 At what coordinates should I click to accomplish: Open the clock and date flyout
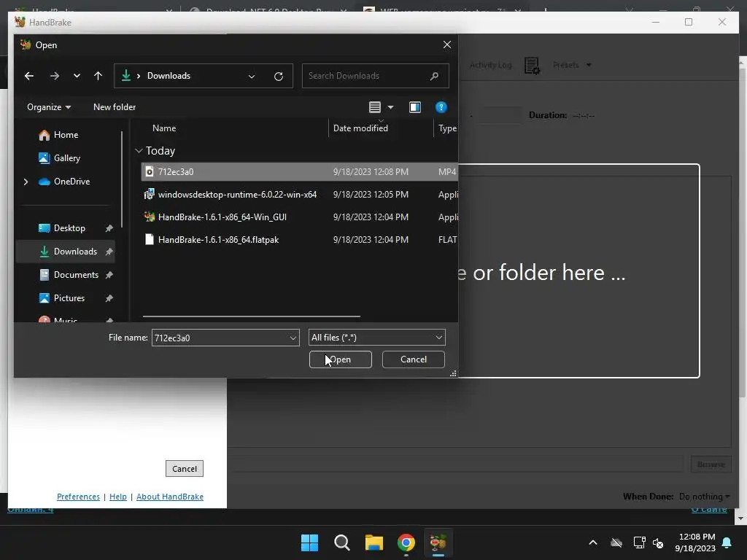[695, 542]
